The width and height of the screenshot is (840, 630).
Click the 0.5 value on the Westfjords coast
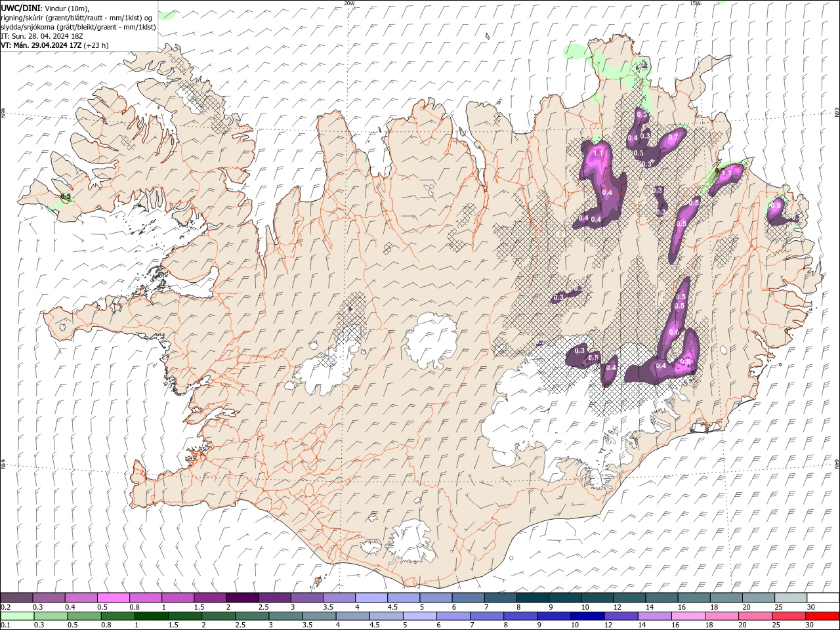click(x=66, y=196)
